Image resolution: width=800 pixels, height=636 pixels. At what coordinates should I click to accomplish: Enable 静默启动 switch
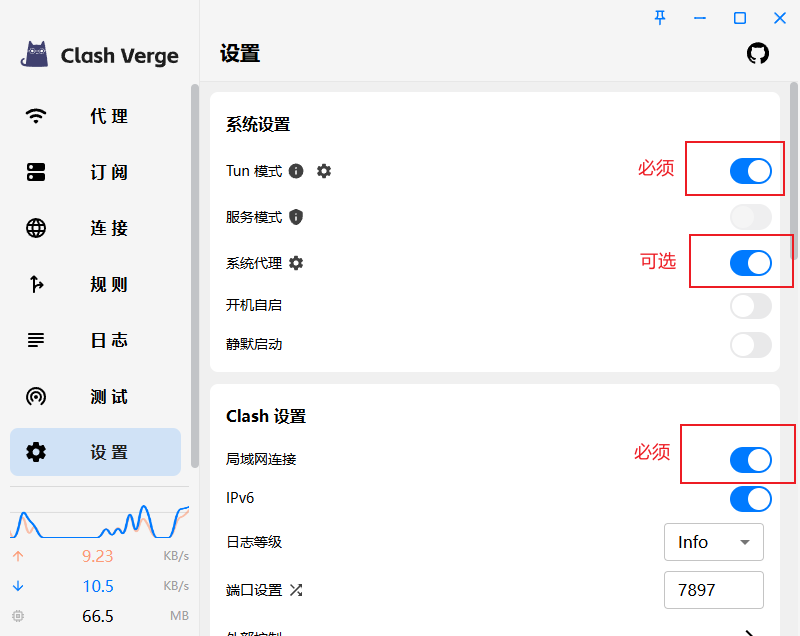click(x=751, y=345)
